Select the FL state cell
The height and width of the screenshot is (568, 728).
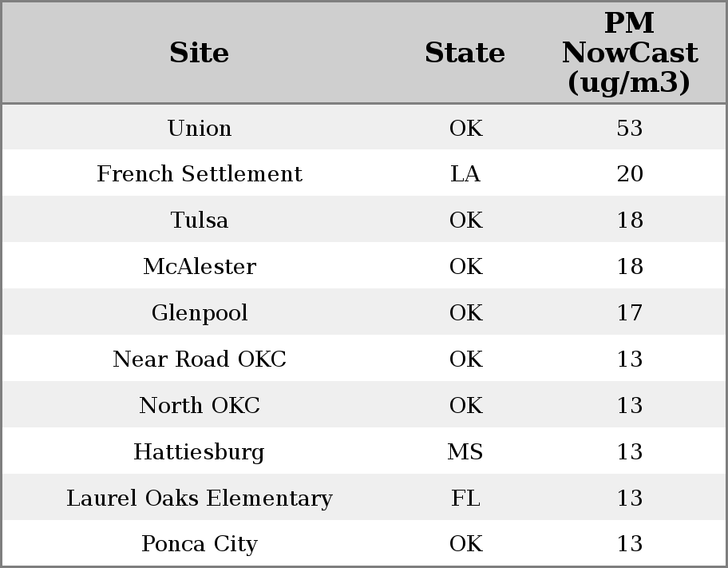465,498
